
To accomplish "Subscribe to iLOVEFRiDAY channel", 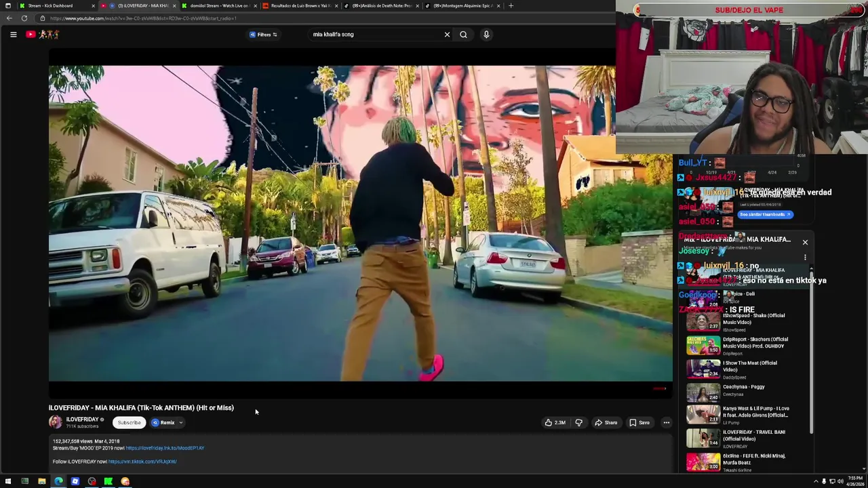I will [129, 422].
